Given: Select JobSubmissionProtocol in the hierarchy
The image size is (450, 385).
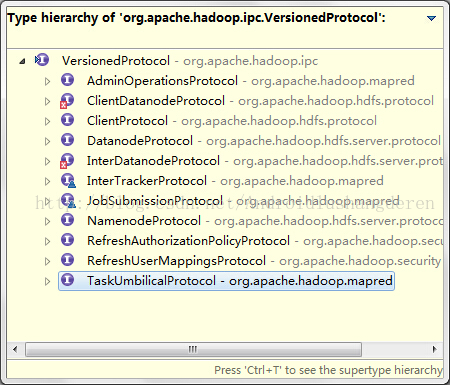Looking at the screenshot, I should 243,201.
